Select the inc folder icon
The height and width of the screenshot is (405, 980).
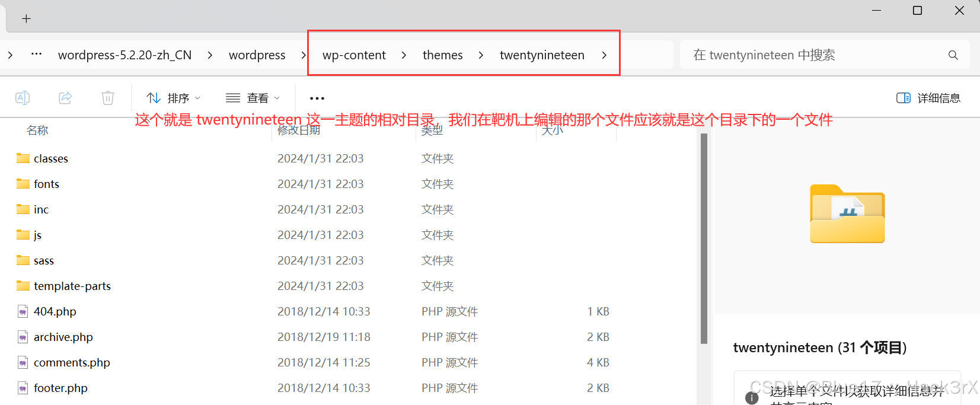pos(23,209)
